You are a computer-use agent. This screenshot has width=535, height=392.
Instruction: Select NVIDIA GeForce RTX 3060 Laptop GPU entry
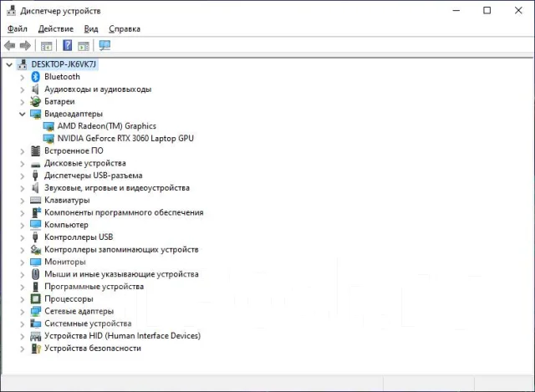pyautogui.click(x=125, y=138)
